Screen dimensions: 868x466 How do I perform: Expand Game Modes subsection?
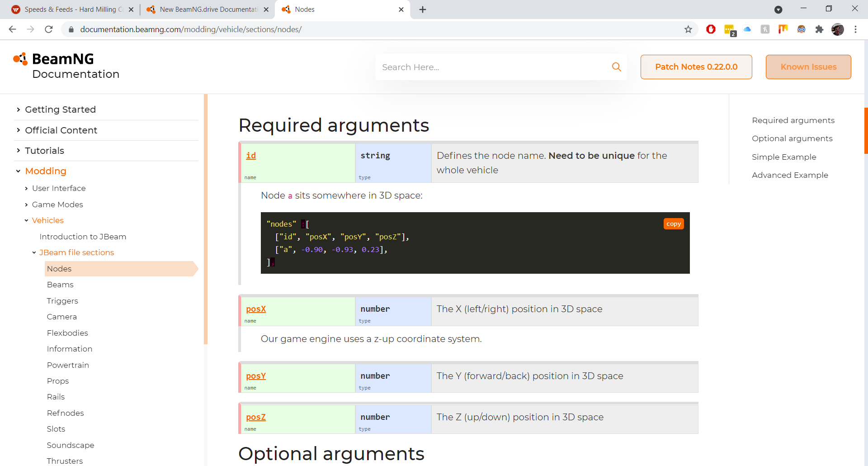[57, 204]
